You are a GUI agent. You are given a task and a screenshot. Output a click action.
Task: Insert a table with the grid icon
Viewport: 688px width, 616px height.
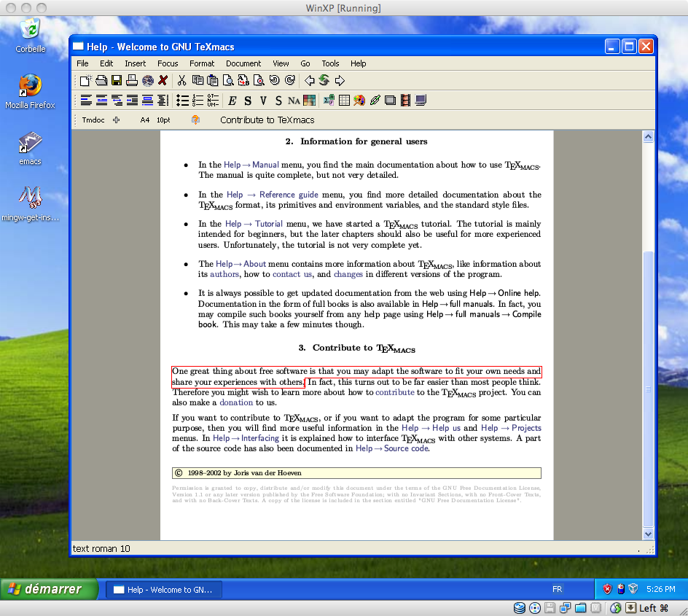coord(345,101)
